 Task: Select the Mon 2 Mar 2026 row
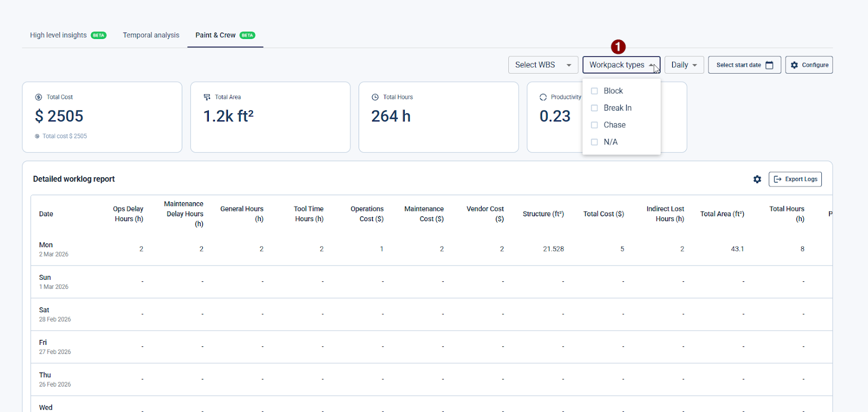(x=54, y=249)
